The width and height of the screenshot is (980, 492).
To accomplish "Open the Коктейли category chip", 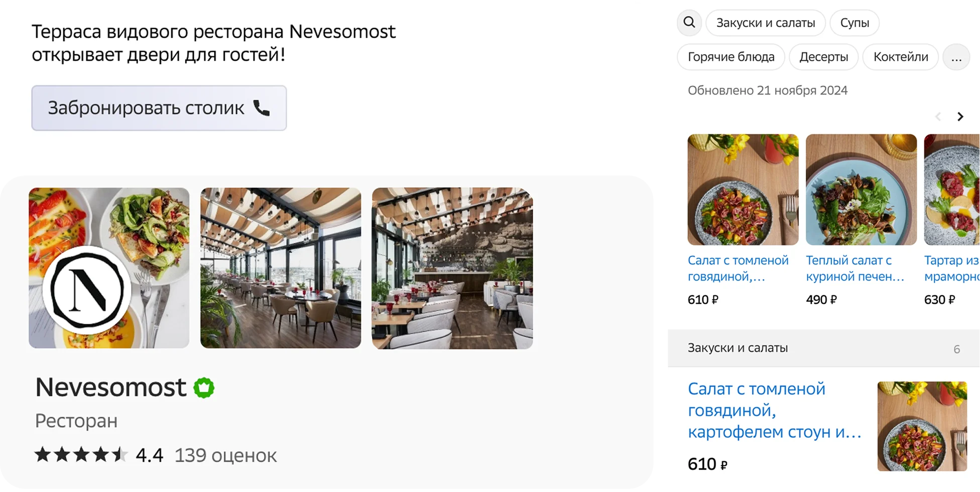I will pyautogui.click(x=901, y=57).
